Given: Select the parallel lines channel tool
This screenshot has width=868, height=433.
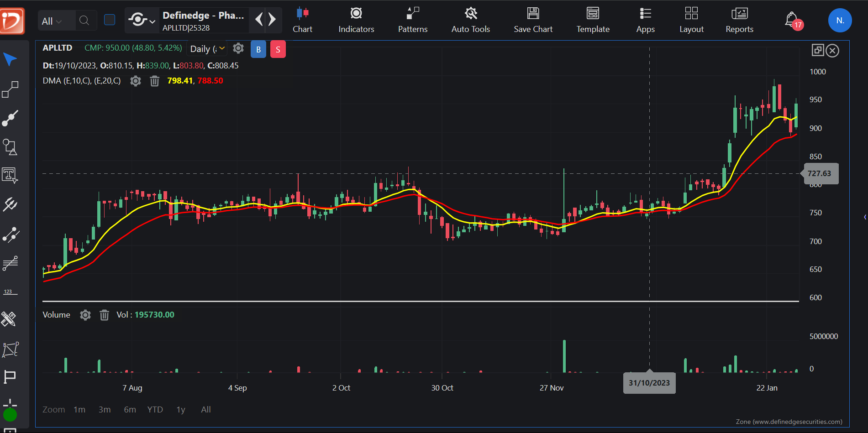Looking at the screenshot, I should 10,263.
